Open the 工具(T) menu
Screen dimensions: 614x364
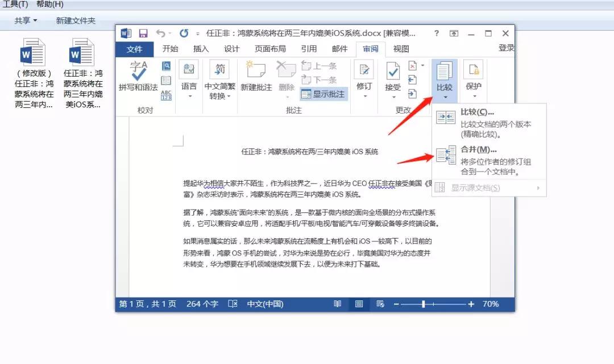coord(14,5)
